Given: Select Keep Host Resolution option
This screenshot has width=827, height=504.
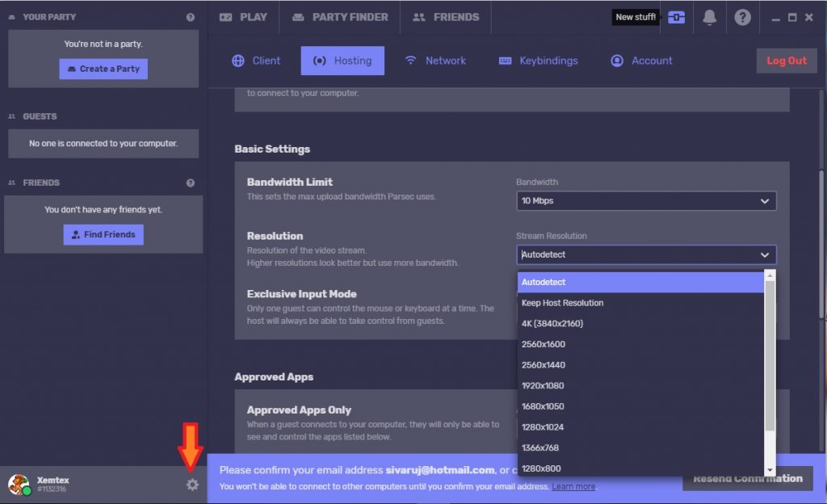Looking at the screenshot, I should click(x=640, y=303).
